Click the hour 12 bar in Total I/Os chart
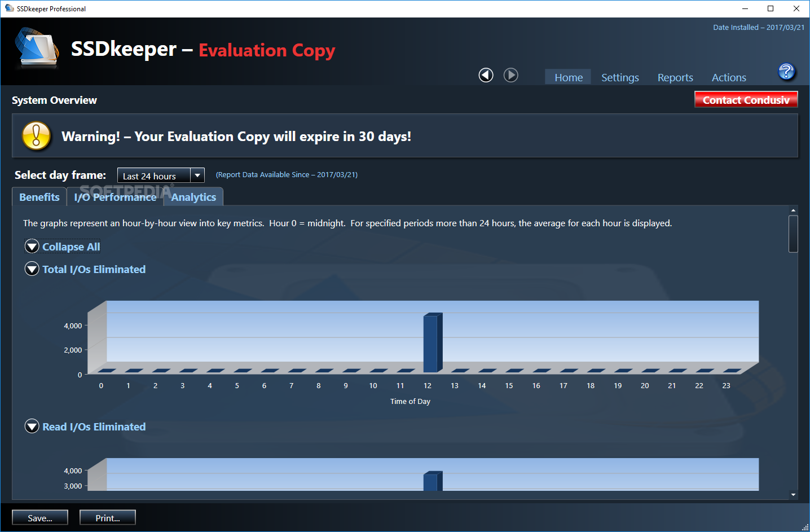 tap(433, 342)
